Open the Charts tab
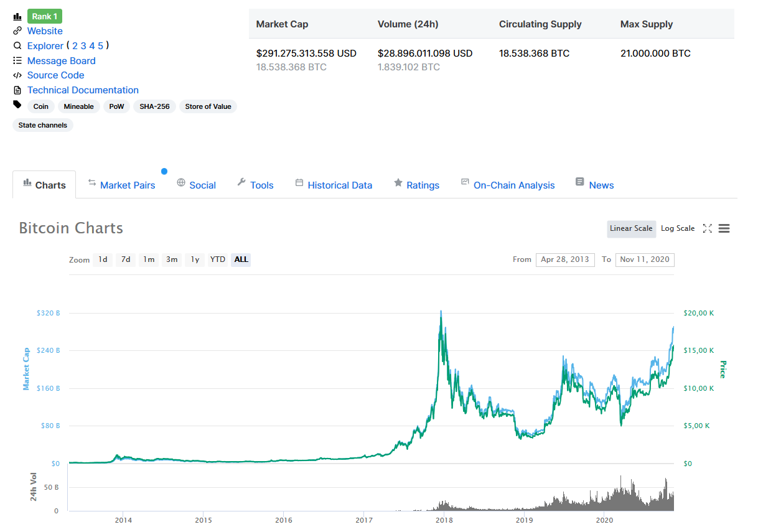The height and width of the screenshot is (532, 758). [44, 185]
